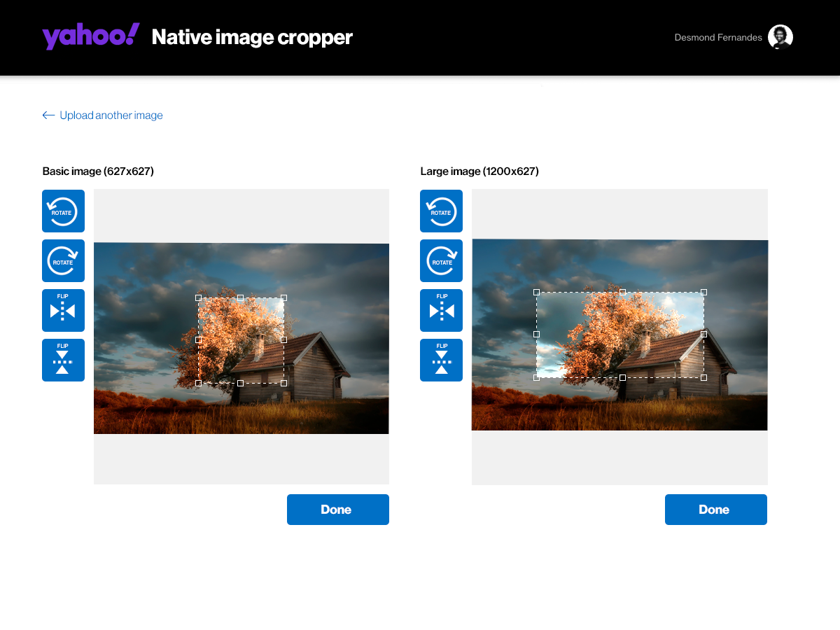Click the back arrow beside Upload another image
Screen dimensions: 840x630
48,115
